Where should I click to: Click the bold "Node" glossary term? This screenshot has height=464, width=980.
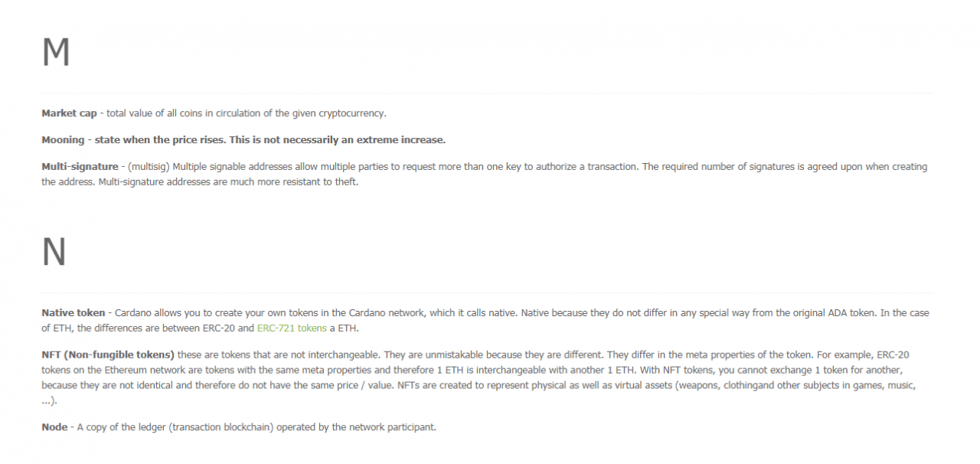(54, 427)
